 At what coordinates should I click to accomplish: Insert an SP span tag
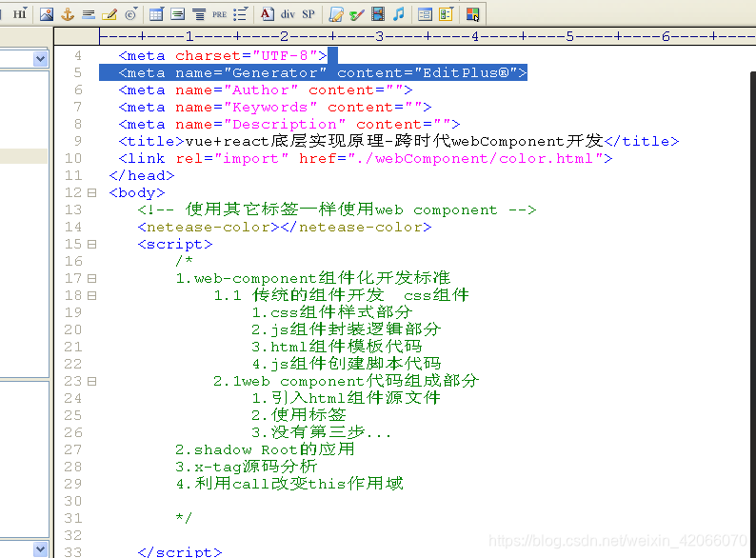click(308, 14)
